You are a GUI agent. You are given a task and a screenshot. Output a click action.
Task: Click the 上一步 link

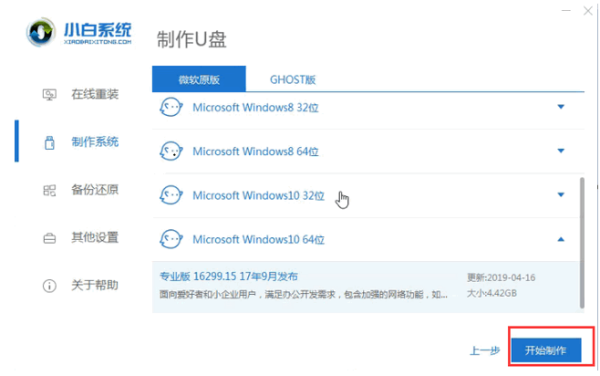point(485,350)
